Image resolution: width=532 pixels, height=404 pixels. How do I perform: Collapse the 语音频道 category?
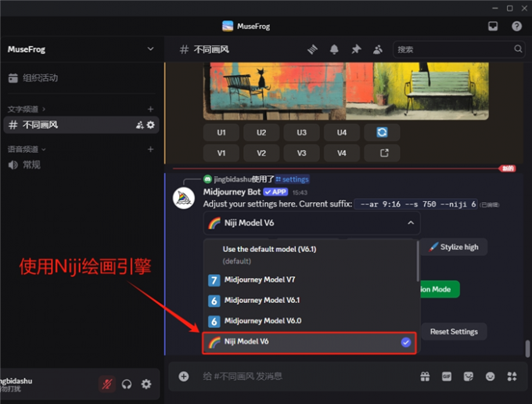pyautogui.click(x=26, y=149)
